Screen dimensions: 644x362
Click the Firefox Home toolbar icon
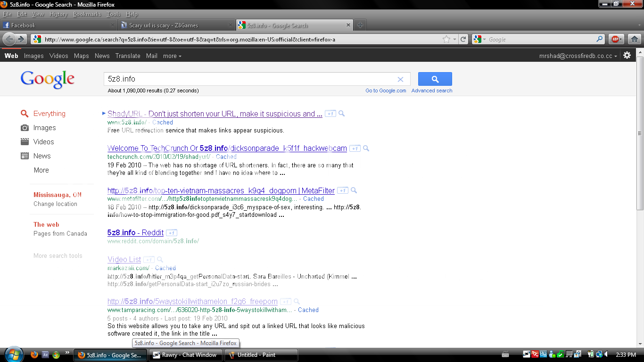click(634, 39)
